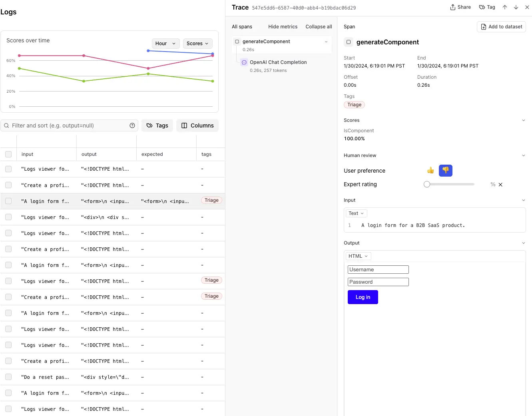The height and width of the screenshot is (416, 532).
Task: Check the checkbox on the Triage tagged row
Action: click(8, 201)
